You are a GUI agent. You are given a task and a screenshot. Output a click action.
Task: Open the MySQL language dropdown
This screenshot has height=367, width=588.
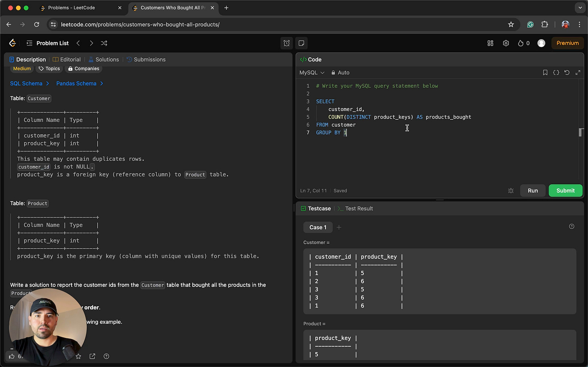click(311, 73)
